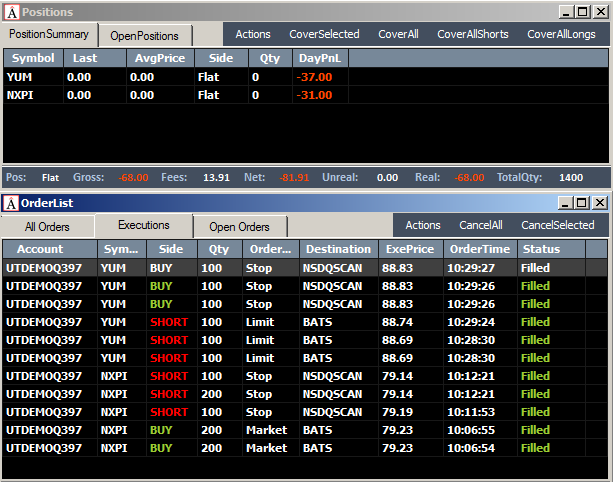The height and width of the screenshot is (482, 613).
Task: Select the YUM SHORT order at 10:29:24
Action: (305, 322)
